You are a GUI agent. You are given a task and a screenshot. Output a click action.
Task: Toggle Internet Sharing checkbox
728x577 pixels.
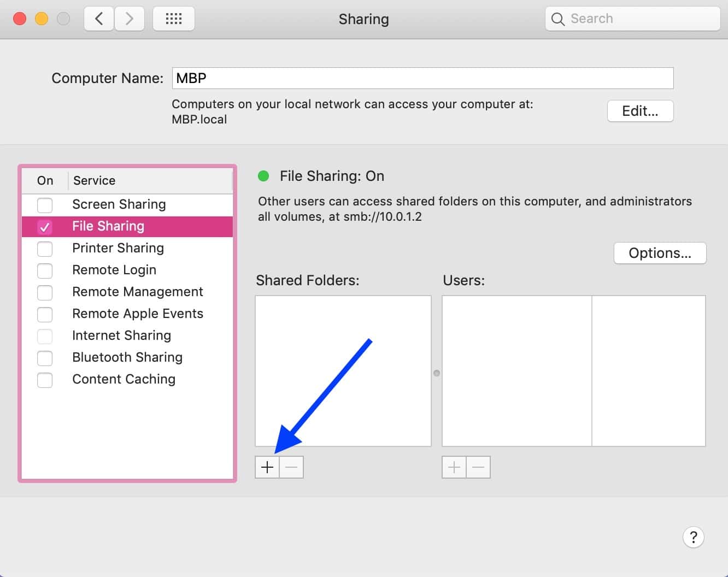click(45, 336)
